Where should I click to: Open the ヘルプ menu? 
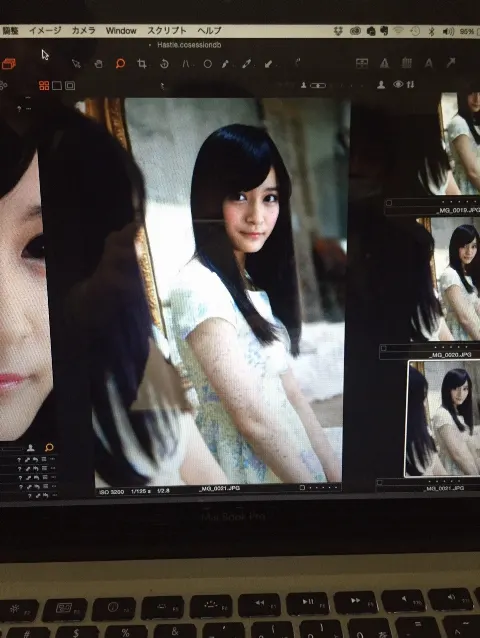click(209, 31)
